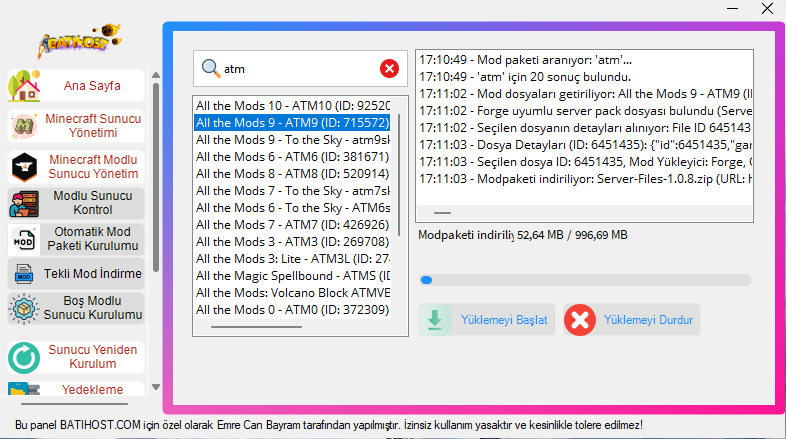Select All the Mods 0 - ATM0
Viewport: 786px width, 439px height.
click(292, 310)
